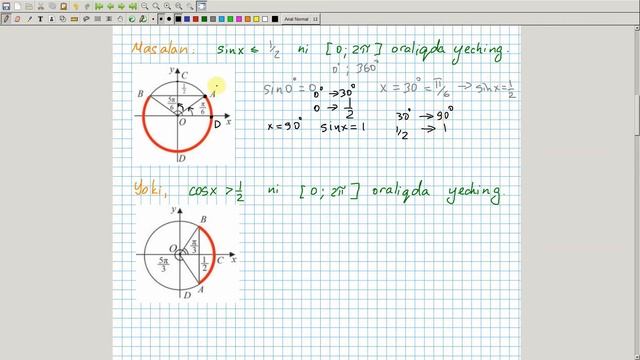Cut the selection with scissors icon
The height and width of the screenshot is (360, 640).
[41, 7]
